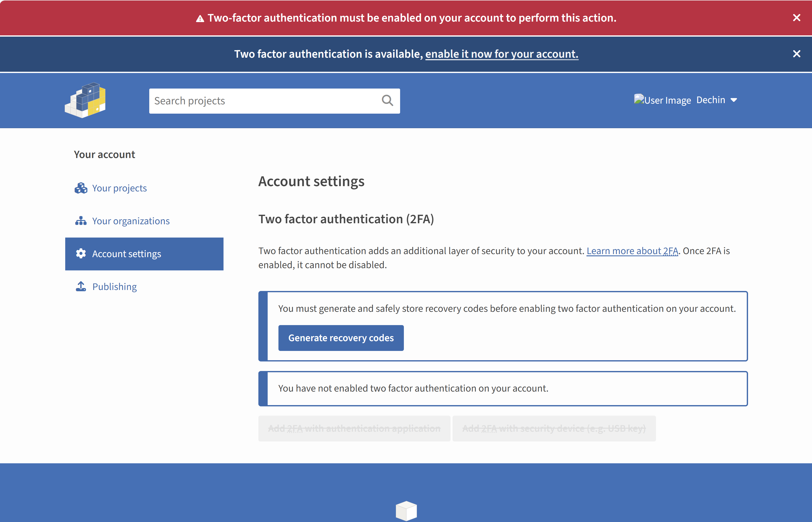
Task: Focus the Search projects input field
Action: point(264,101)
